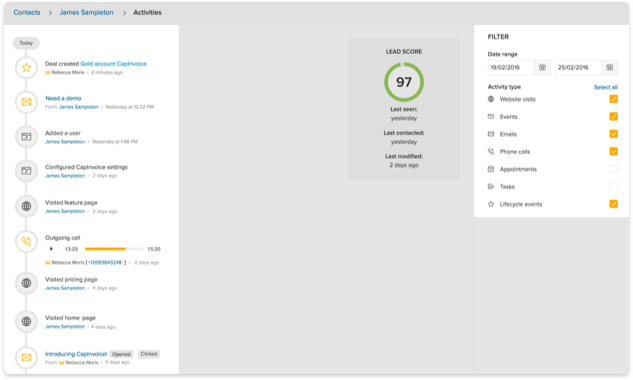Click the Appointments icon in filter
633x380 pixels.
[491, 169]
